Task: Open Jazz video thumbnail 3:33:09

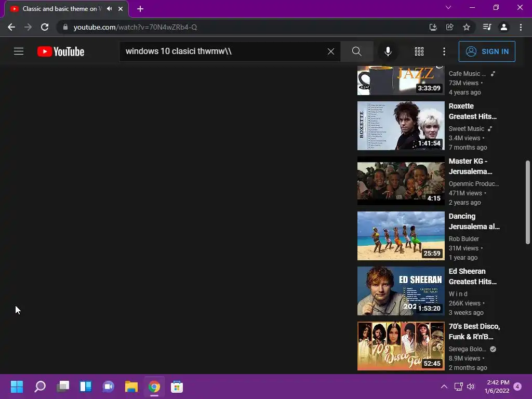Action: click(401, 81)
